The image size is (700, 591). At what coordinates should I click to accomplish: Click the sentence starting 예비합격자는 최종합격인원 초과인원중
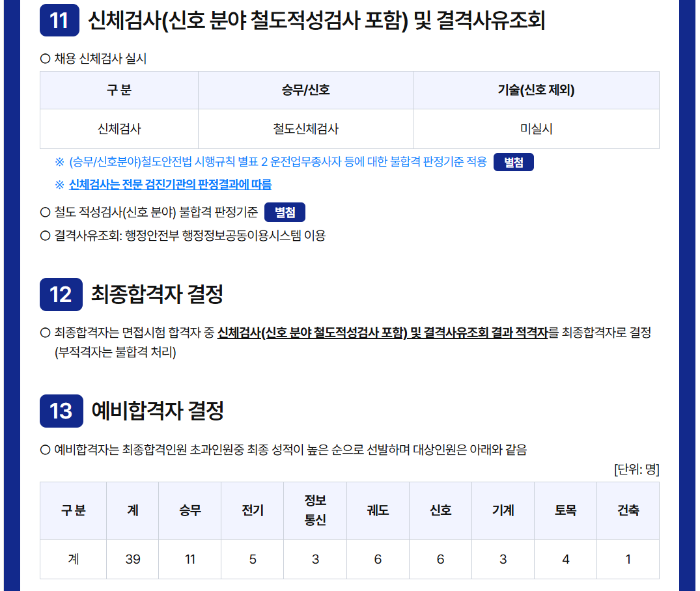coord(290,450)
